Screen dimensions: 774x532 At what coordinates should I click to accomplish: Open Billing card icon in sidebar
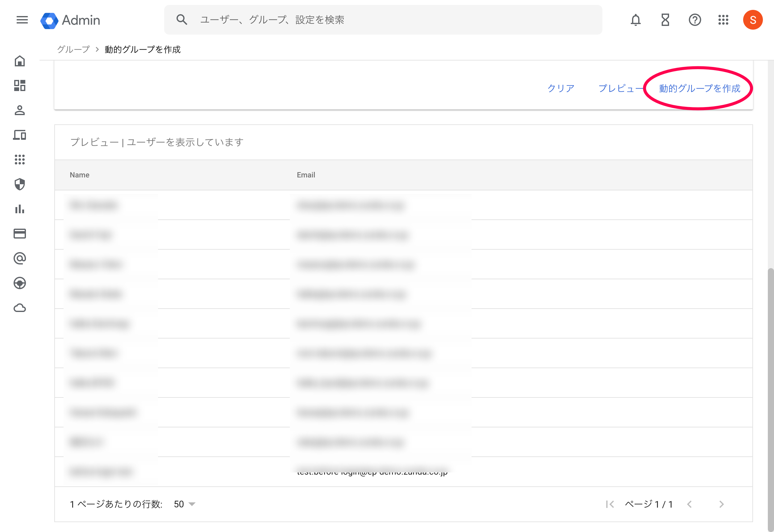[20, 234]
